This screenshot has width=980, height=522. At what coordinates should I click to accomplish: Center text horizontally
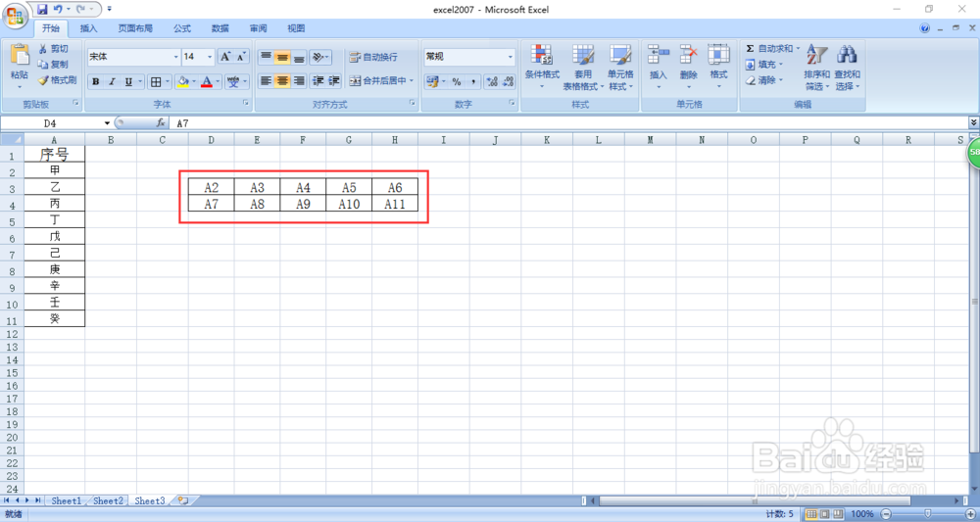pyautogui.click(x=282, y=81)
